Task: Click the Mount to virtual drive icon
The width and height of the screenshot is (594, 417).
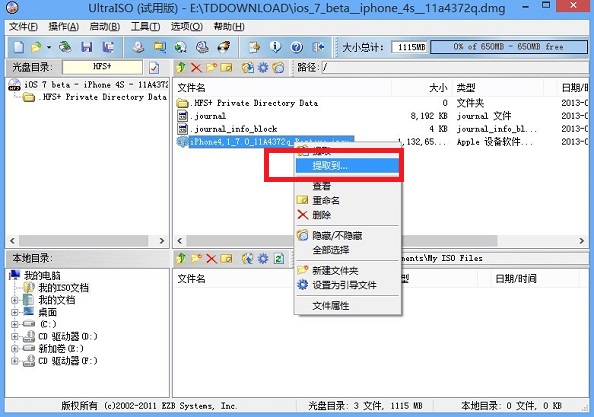Action: click(202, 47)
